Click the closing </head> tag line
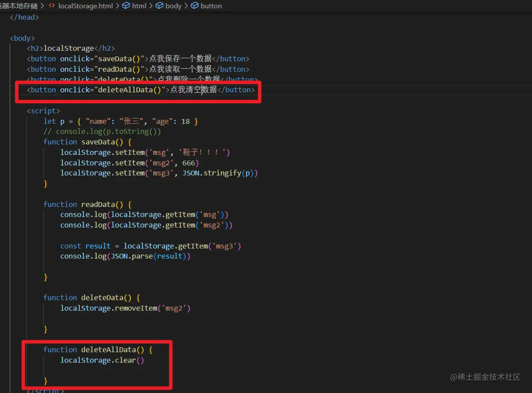The image size is (532, 393). pyautogui.click(x=25, y=17)
